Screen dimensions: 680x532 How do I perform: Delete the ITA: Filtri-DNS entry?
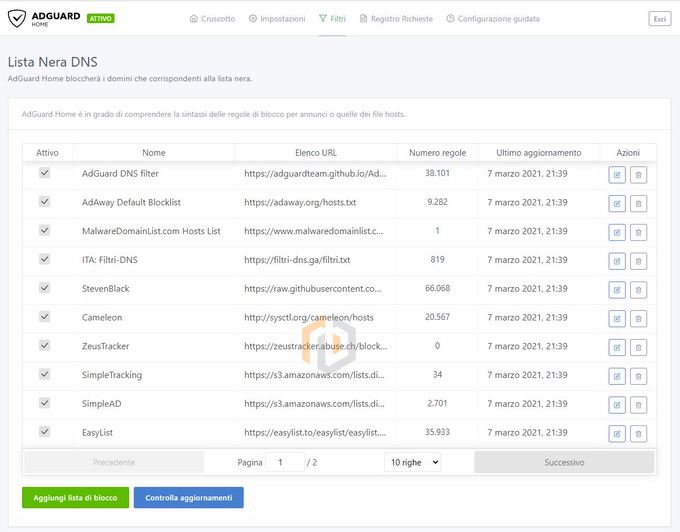point(638,261)
